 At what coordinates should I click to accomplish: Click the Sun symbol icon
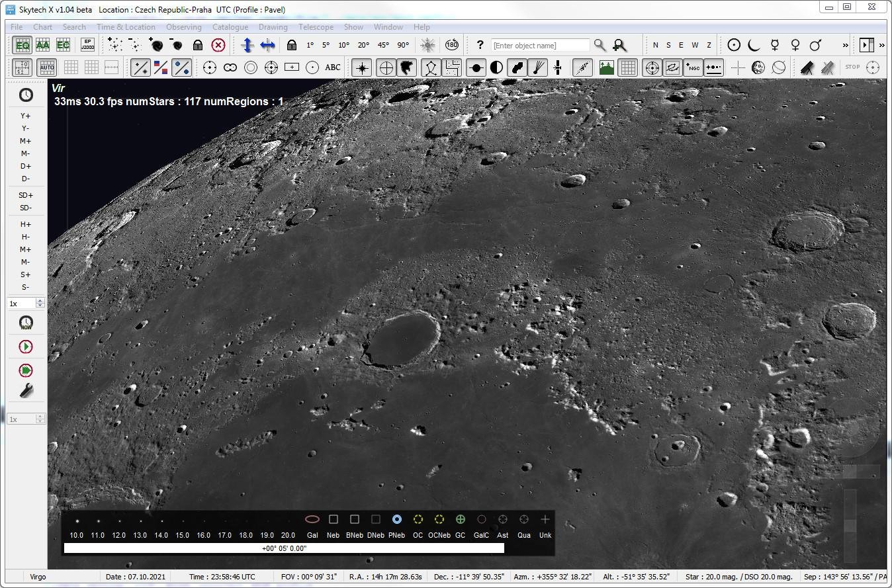pos(734,45)
